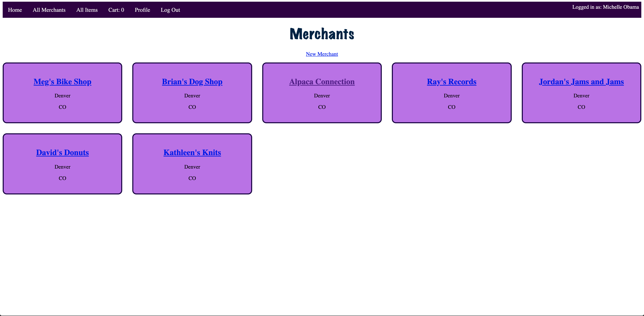Go to All Merchants in navbar
Image resolution: width=644 pixels, height=316 pixels.
[49, 10]
